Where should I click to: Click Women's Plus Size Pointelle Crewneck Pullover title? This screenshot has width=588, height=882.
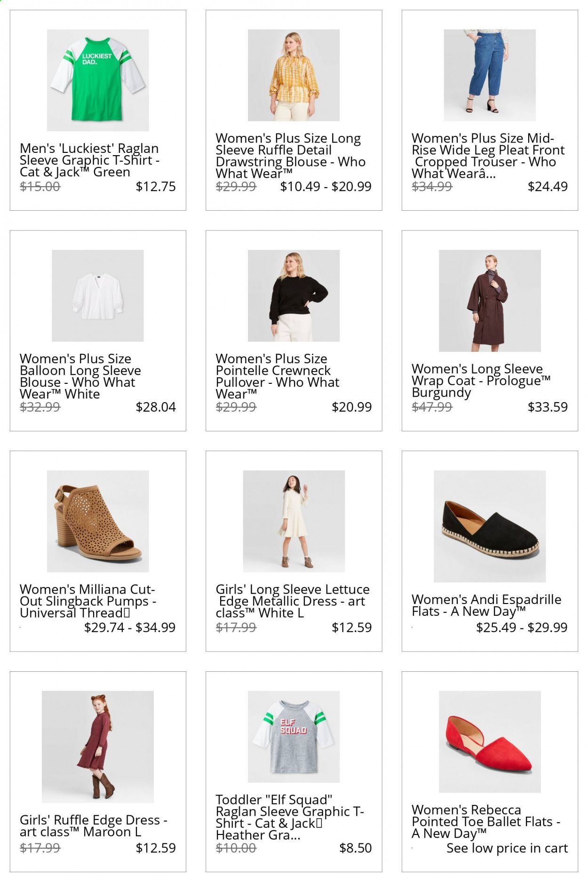pos(278,376)
